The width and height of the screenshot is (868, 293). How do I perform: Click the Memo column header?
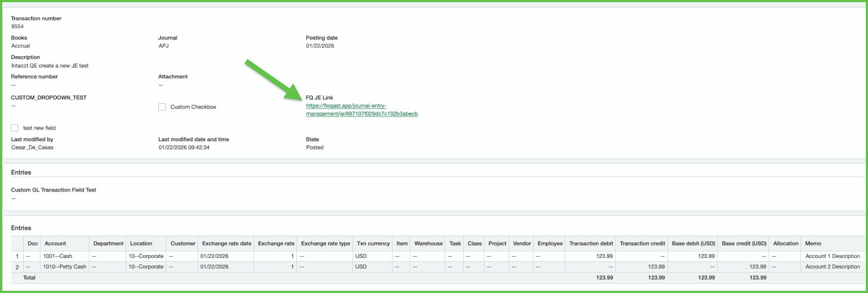(813, 243)
